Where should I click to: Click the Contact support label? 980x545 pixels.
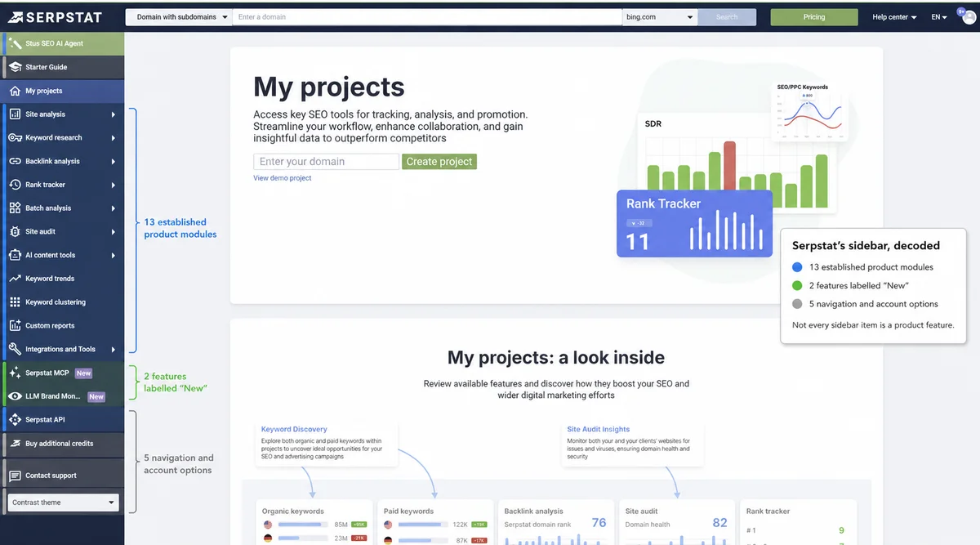click(x=51, y=476)
